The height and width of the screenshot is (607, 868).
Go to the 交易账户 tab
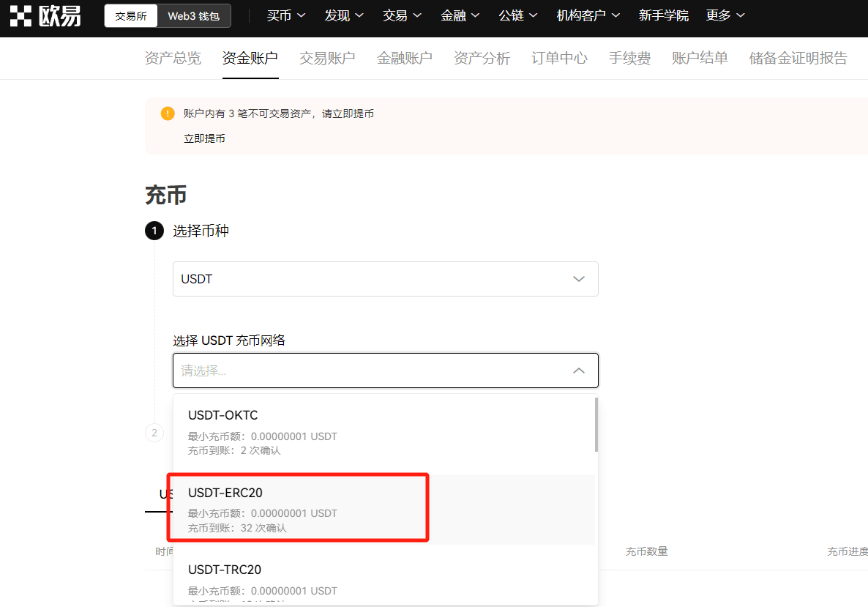[327, 58]
